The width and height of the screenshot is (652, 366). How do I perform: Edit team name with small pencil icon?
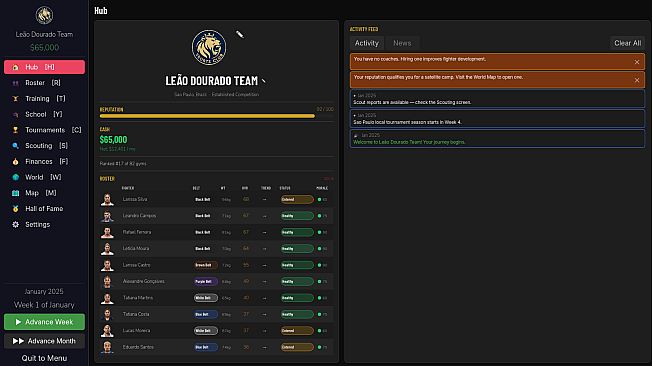click(x=264, y=81)
